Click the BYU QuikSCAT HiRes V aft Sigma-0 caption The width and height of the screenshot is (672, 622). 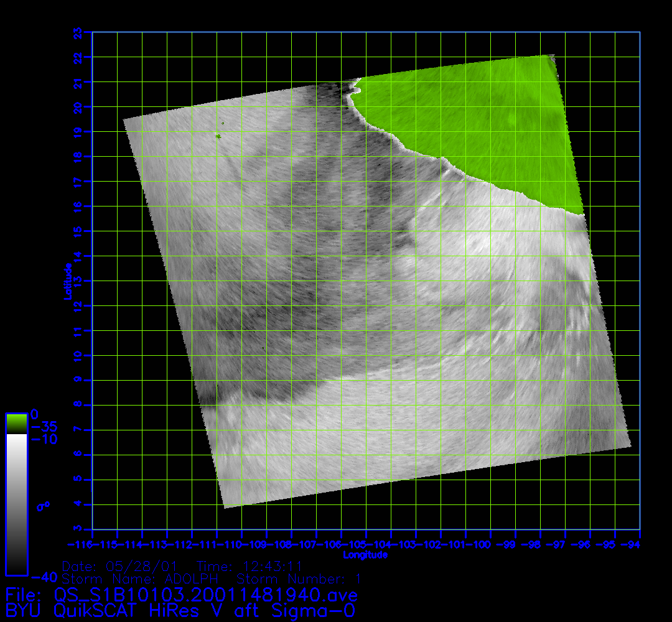[181, 610]
